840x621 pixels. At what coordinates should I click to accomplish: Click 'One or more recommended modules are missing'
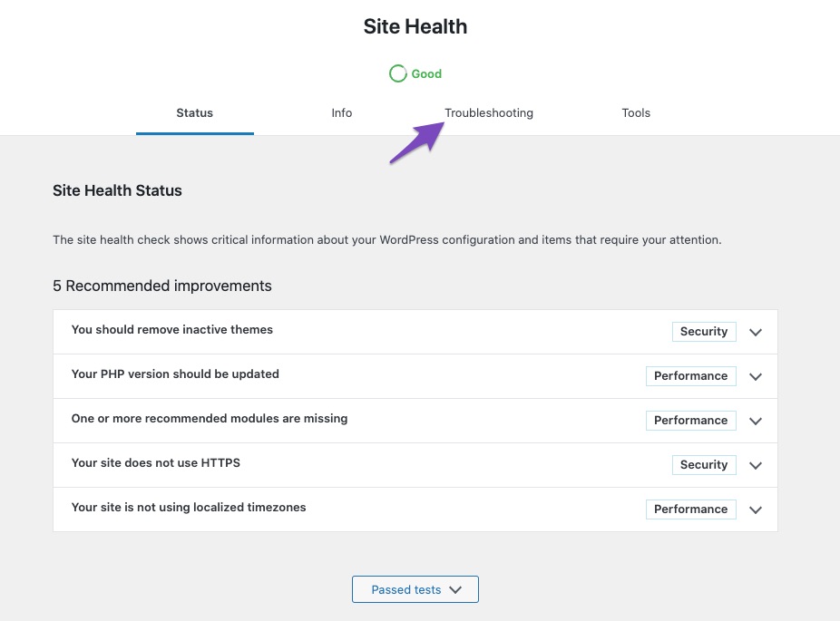coord(210,419)
